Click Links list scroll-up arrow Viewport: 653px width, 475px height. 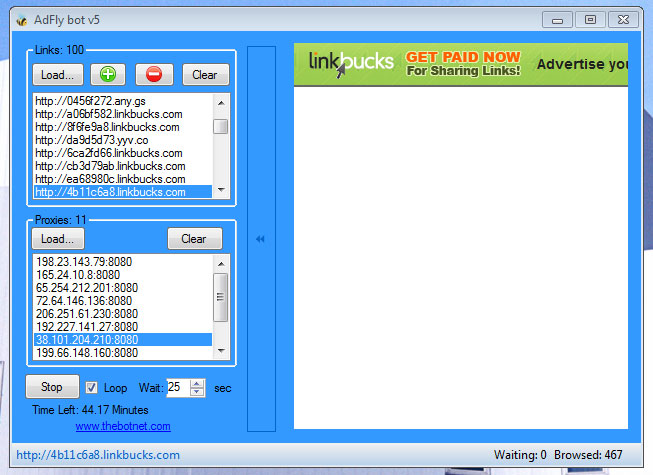click(221, 102)
